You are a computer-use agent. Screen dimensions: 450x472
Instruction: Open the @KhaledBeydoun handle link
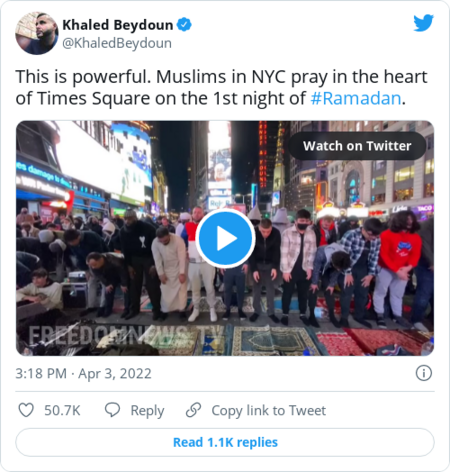click(117, 43)
